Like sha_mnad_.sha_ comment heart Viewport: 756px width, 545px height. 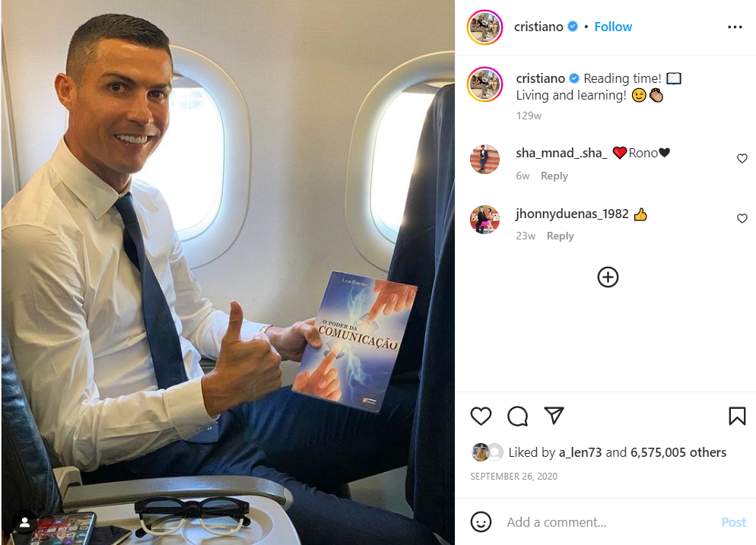[x=742, y=159]
